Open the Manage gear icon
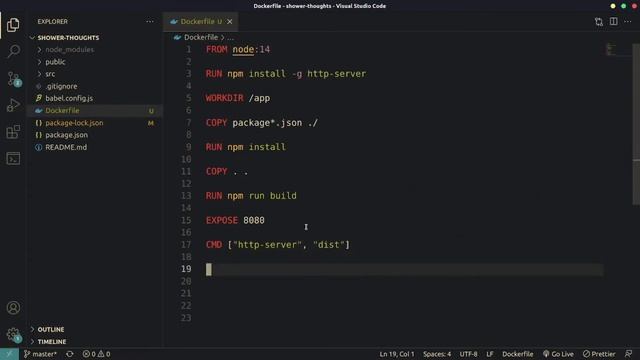The height and width of the screenshot is (360, 640). 13,335
